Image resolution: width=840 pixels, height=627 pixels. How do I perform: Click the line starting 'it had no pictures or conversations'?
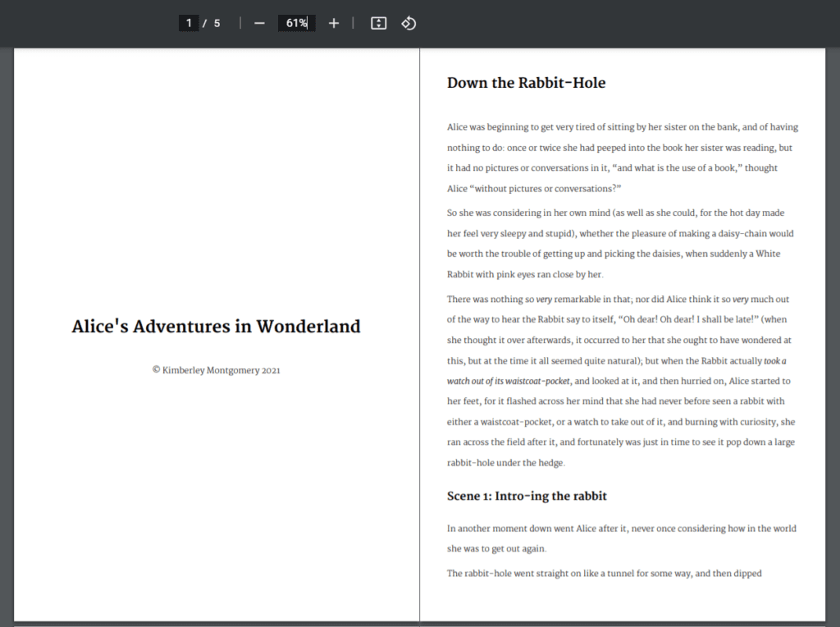click(612, 167)
